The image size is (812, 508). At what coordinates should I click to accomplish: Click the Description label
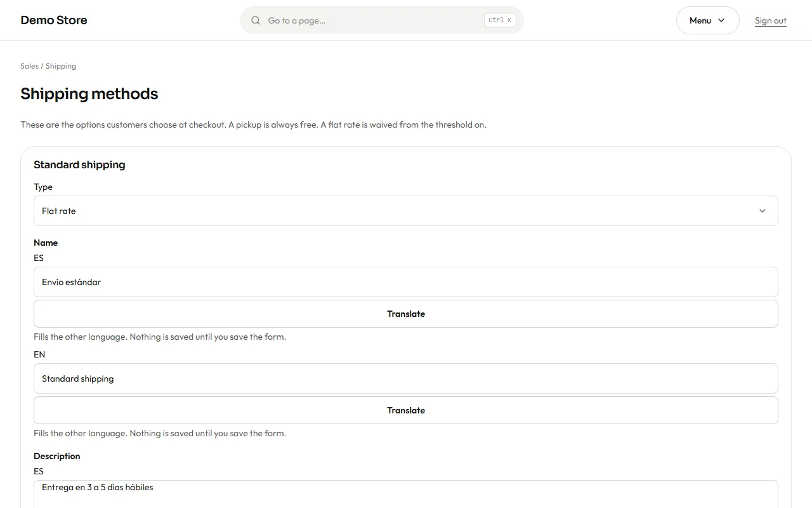(57, 456)
